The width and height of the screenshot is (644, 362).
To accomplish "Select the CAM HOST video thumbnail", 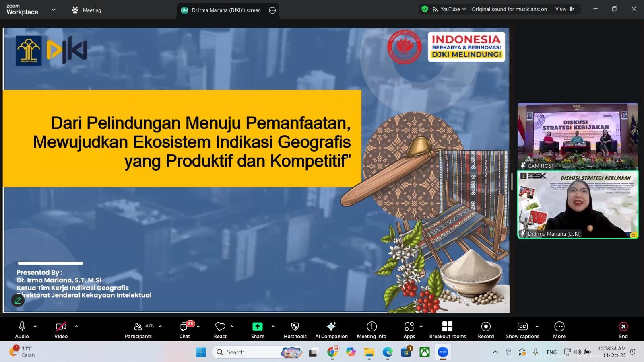I will 578,136.
